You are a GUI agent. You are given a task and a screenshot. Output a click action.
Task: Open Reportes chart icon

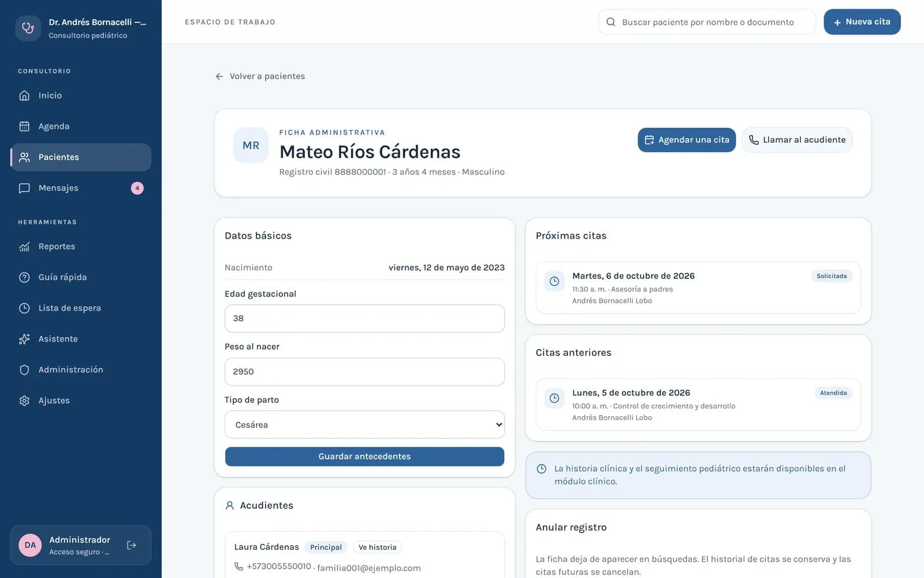(x=24, y=246)
